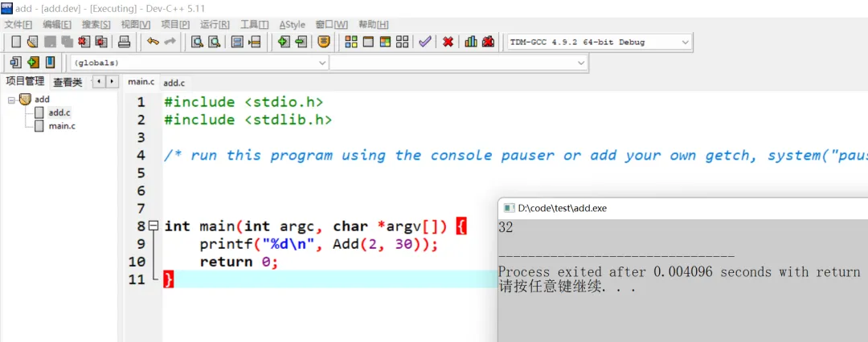
Task: Open the Replace dialog from the toolbar
Action: [214, 42]
